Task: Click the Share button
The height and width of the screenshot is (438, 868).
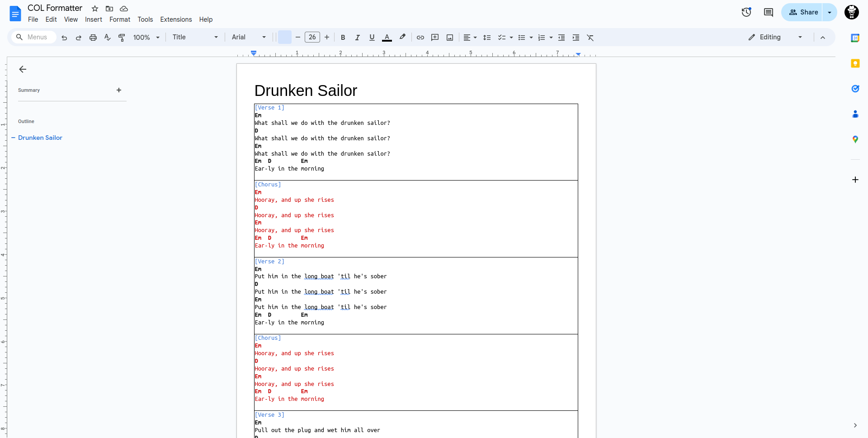Action: point(802,12)
